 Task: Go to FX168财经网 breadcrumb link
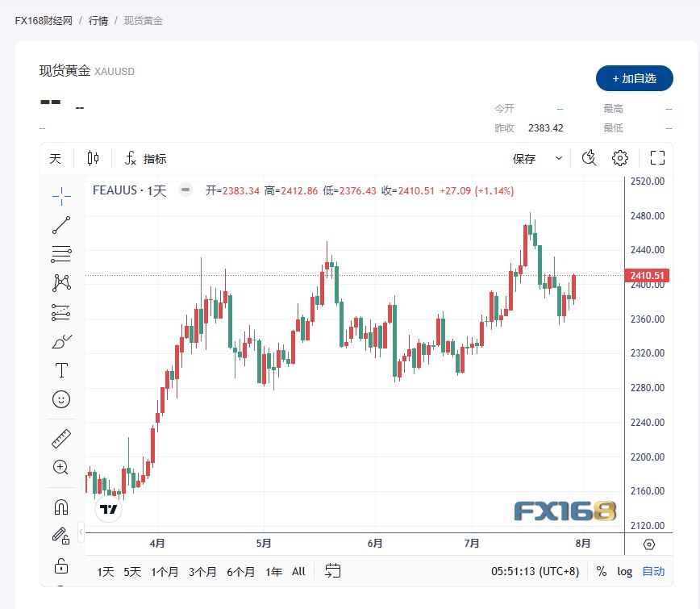[44, 20]
